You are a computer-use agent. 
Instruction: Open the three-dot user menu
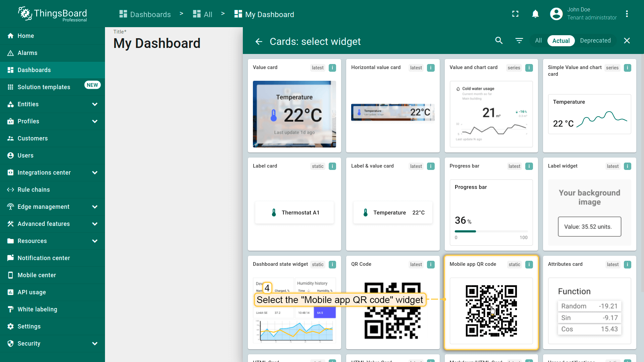point(627,14)
